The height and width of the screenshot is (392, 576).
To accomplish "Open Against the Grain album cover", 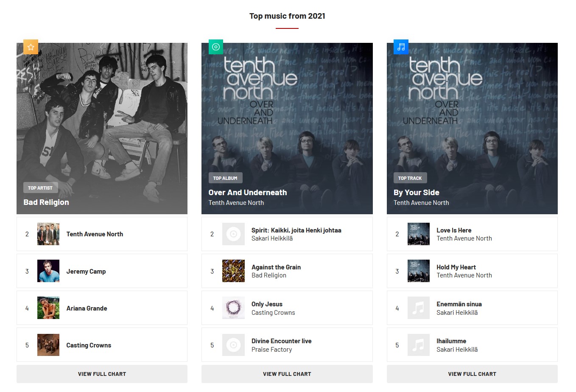I will (x=233, y=271).
